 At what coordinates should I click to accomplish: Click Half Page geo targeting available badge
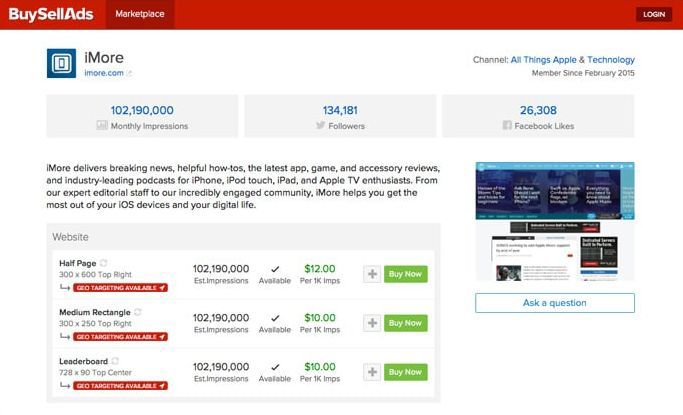pyautogui.click(x=120, y=288)
